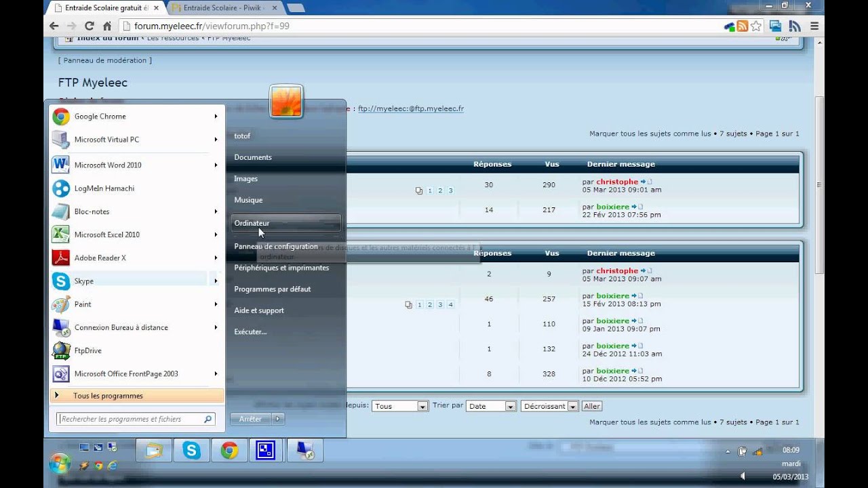Open the Tous filter dropdown

tap(400, 406)
